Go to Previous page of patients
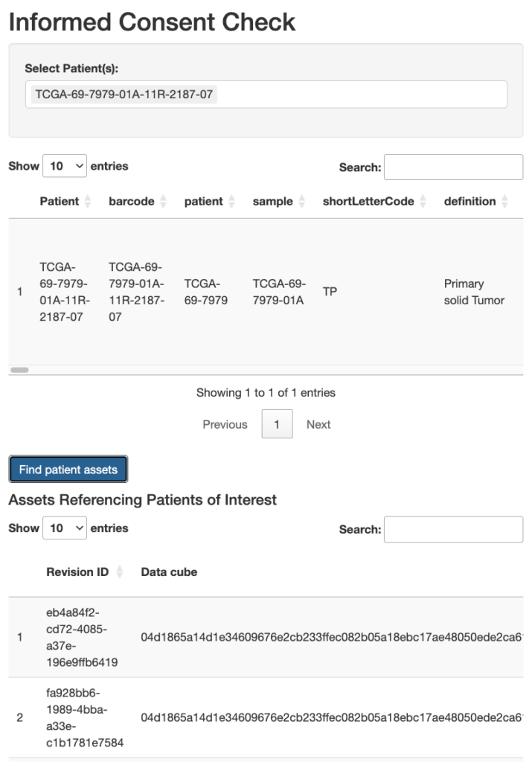Image resolution: width=532 pixels, height=762 pixels. [225, 424]
